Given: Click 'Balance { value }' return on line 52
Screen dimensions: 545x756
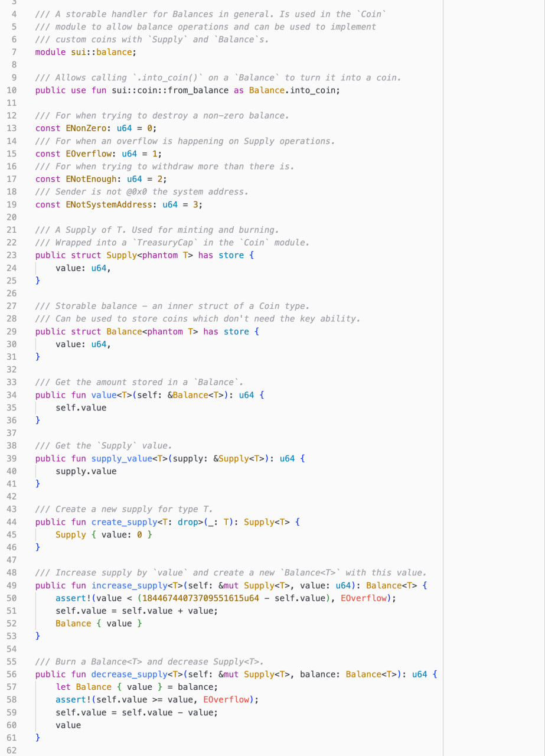Looking at the screenshot, I should 99,623.
